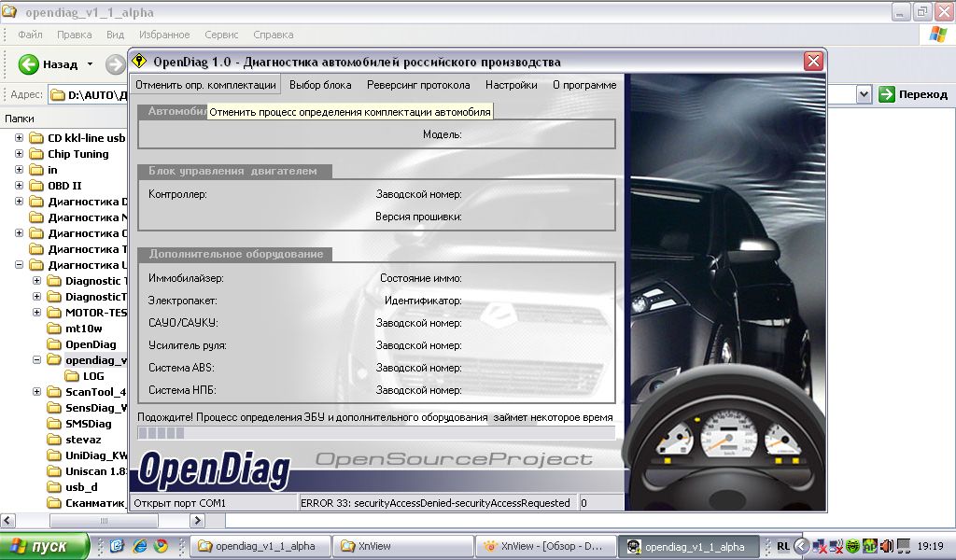Select the Uniscan 1.8 folder in tree
This screenshot has width=956, height=560.
[x=96, y=471]
